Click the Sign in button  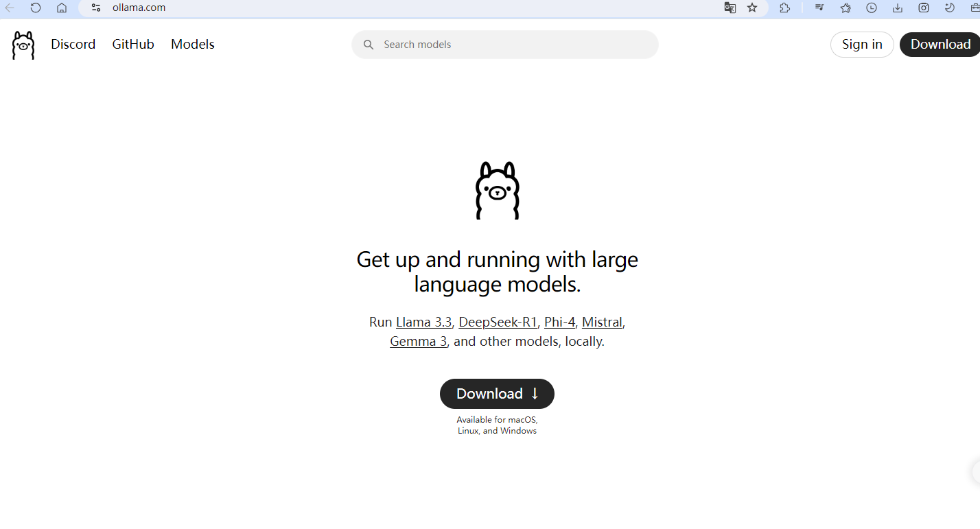coord(862,45)
